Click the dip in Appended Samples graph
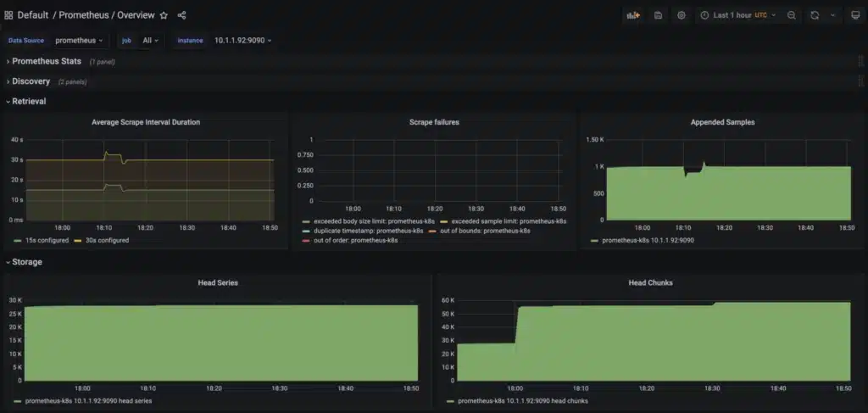 click(x=687, y=174)
